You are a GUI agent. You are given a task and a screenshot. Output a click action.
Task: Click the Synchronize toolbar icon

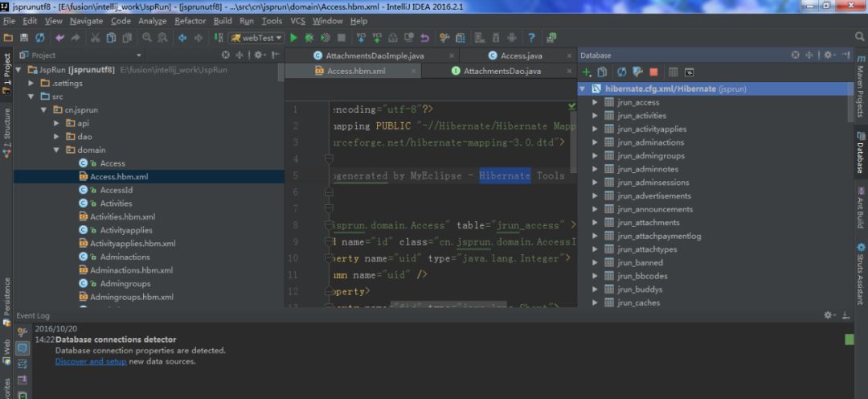tap(40, 38)
